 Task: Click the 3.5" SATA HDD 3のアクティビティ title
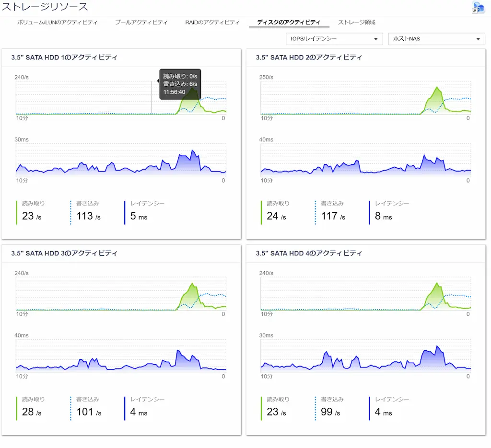(x=64, y=253)
